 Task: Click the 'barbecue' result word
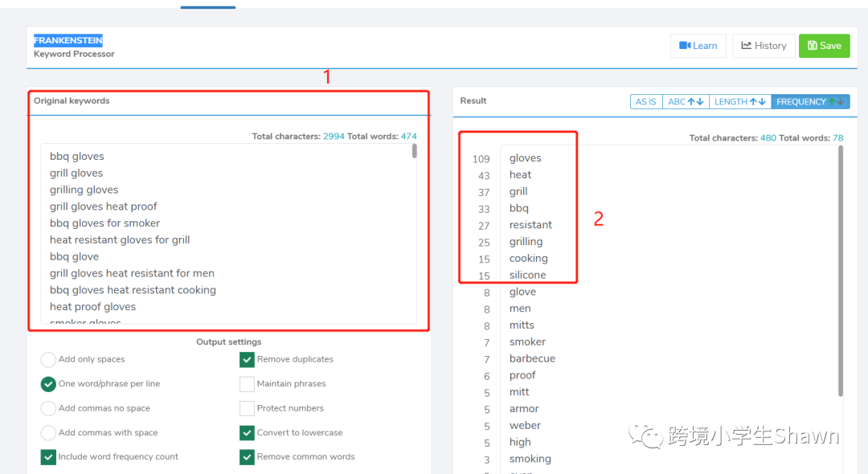(532, 358)
